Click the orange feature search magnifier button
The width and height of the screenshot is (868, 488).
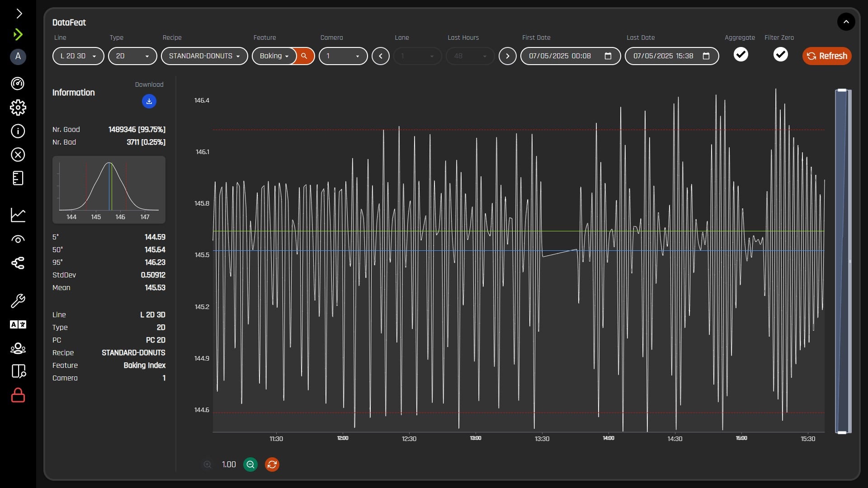pyautogui.click(x=305, y=56)
